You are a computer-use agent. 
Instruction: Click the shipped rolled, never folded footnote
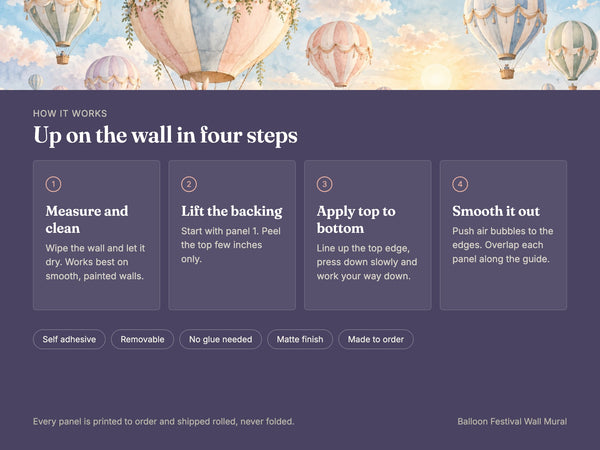pos(163,422)
